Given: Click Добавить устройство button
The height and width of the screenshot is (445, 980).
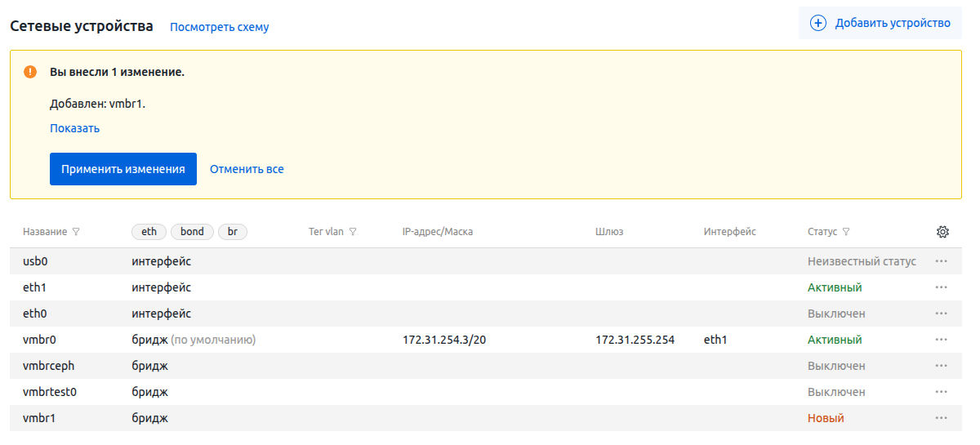Looking at the screenshot, I should click(880, 23).
